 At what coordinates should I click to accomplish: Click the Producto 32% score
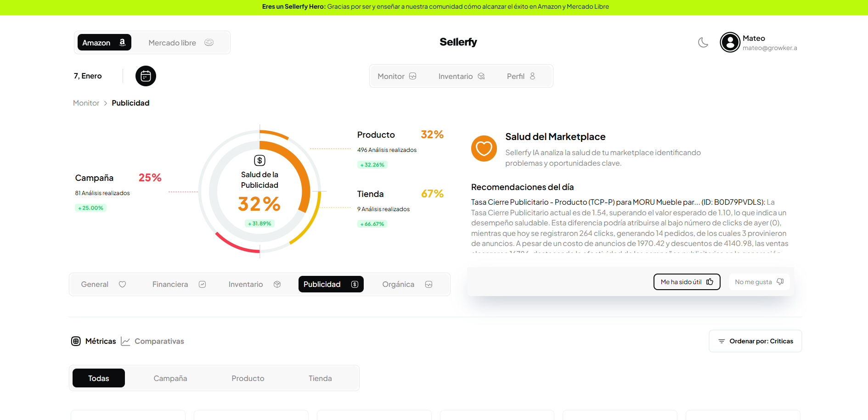432,134
